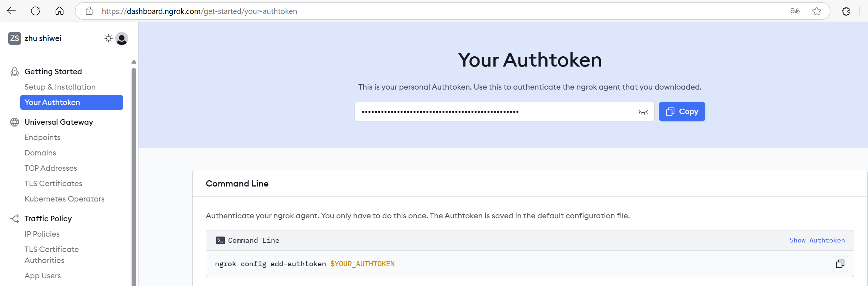Select Your Authtoken in sidebar
The width and height of the screenshot is (868, 286).
(x=72, y=102)
